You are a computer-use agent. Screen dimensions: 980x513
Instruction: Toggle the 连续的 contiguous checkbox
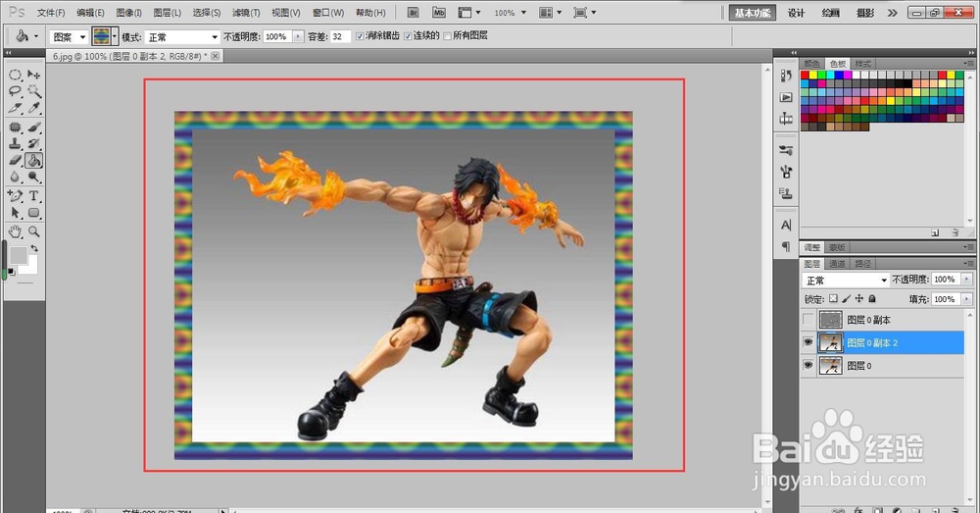[408, 36]
